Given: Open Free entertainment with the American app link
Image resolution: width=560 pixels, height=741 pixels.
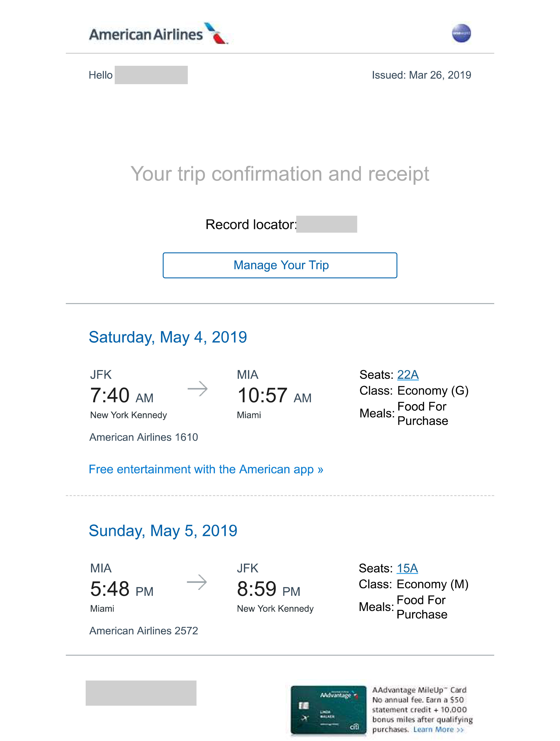Looking at the screenshot, I should click(206, 469).
